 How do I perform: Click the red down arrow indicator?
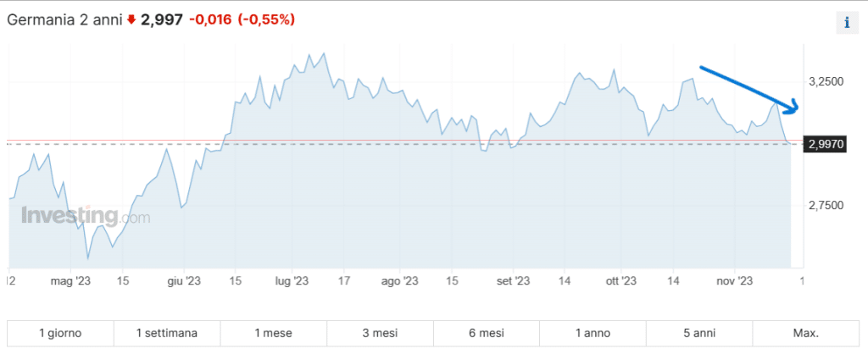coord(131,21)
